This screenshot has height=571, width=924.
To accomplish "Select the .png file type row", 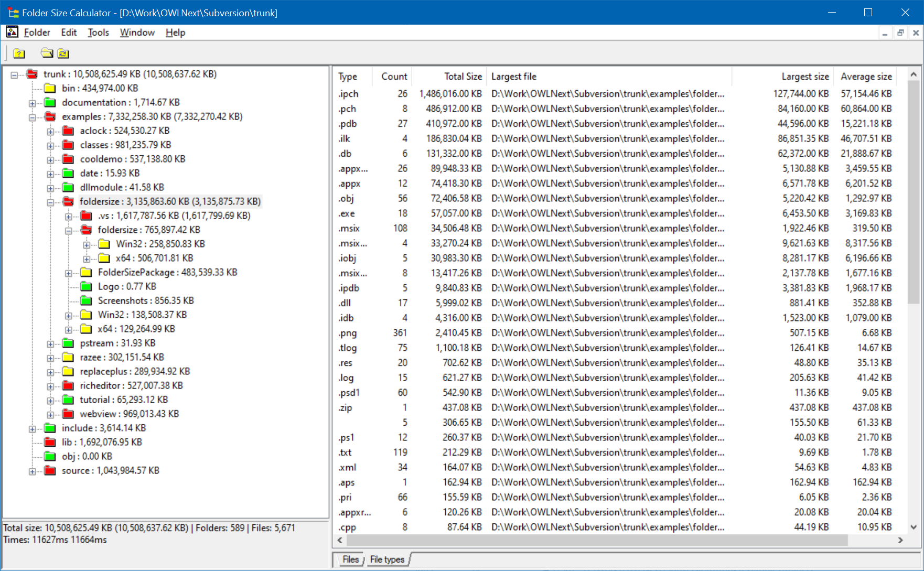I will [x=615, y=333].
